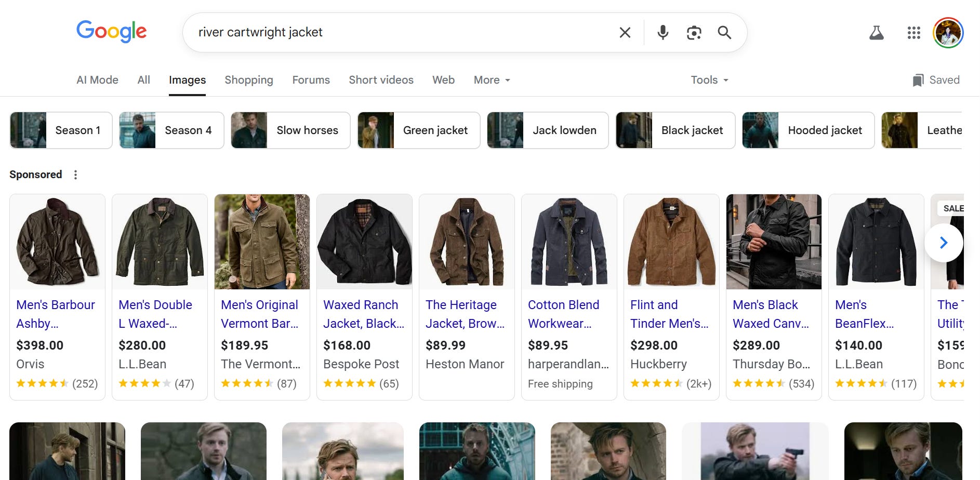Click the $140.00 L.L.Bean jacket image

click(x=877, y=242)
